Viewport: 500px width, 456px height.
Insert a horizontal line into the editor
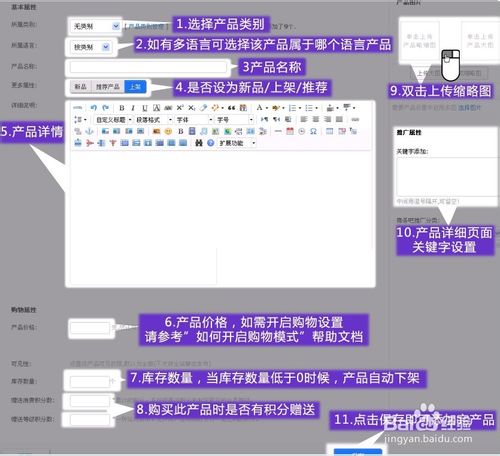[278, 131]
